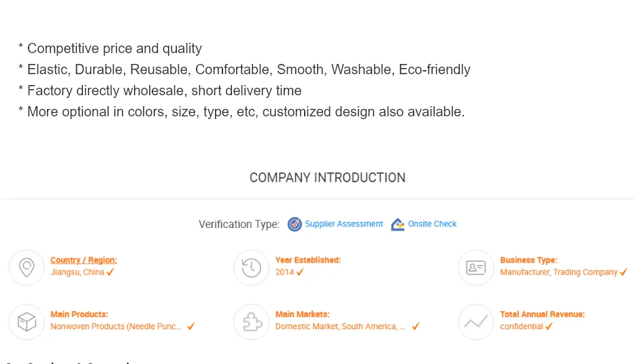This screenshot has height=364, width=634.
Task: Click the Onsite Check house icon
Action: click(397, 224)
